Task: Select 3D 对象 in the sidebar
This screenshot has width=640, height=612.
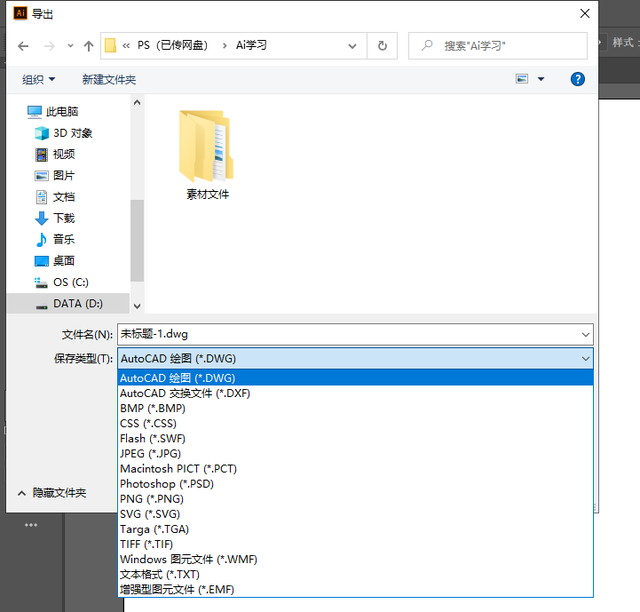Action: coord(64,133)
